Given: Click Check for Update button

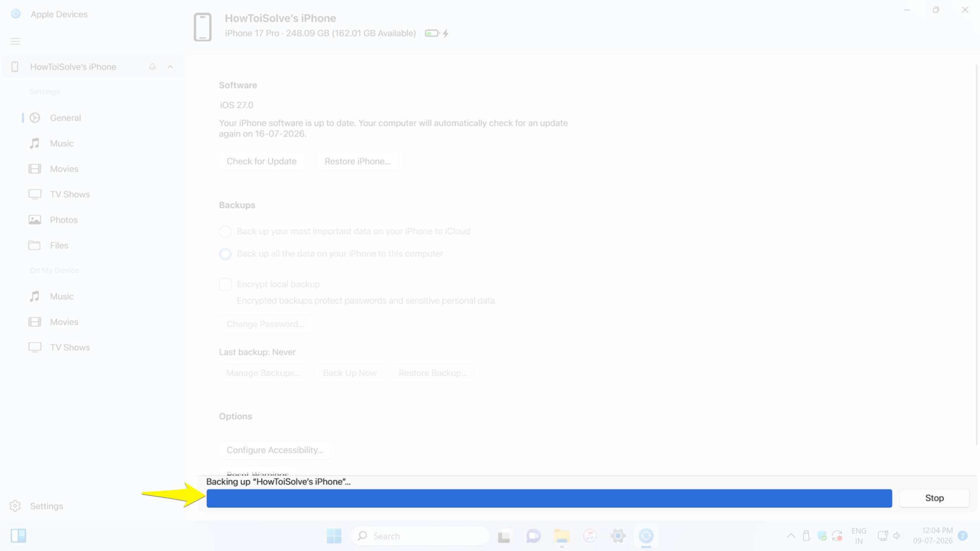Looking at the screenshot, I should tap(261, 161).
